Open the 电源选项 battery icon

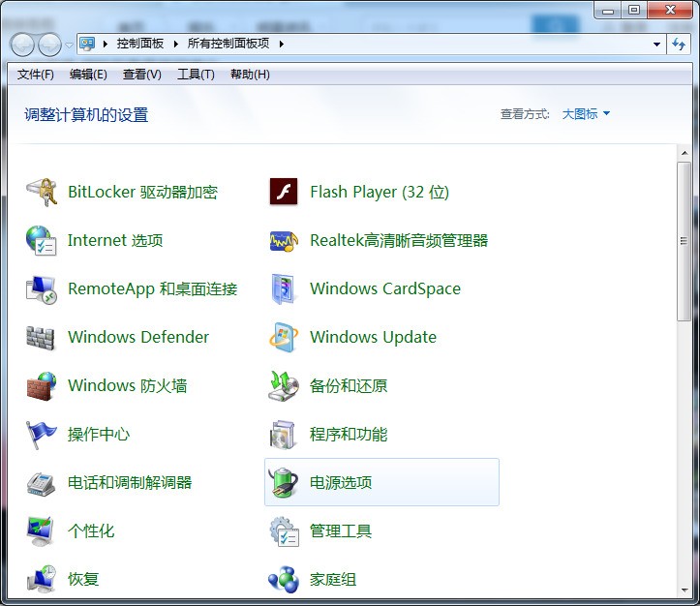click(284, 482)
